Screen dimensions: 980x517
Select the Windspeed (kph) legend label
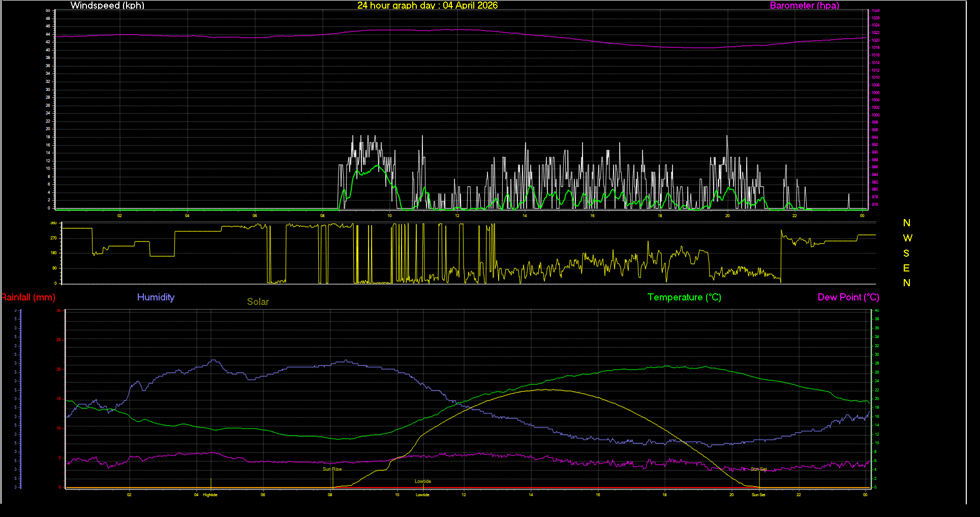coord(107,6)
